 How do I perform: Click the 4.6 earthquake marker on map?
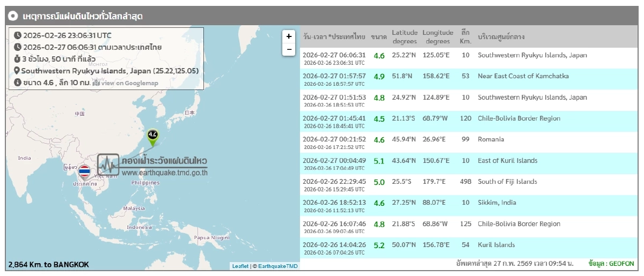pyautogui.click(x=152, y=136)
